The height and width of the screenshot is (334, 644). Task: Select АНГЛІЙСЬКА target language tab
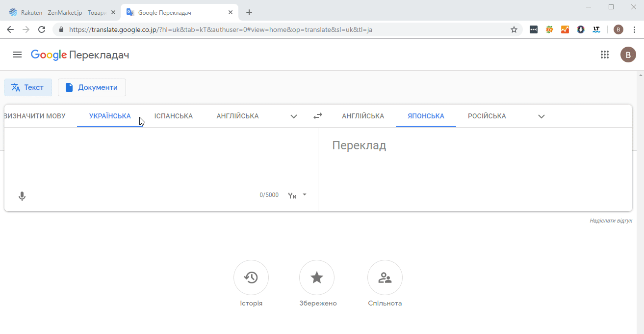(363, 116)
